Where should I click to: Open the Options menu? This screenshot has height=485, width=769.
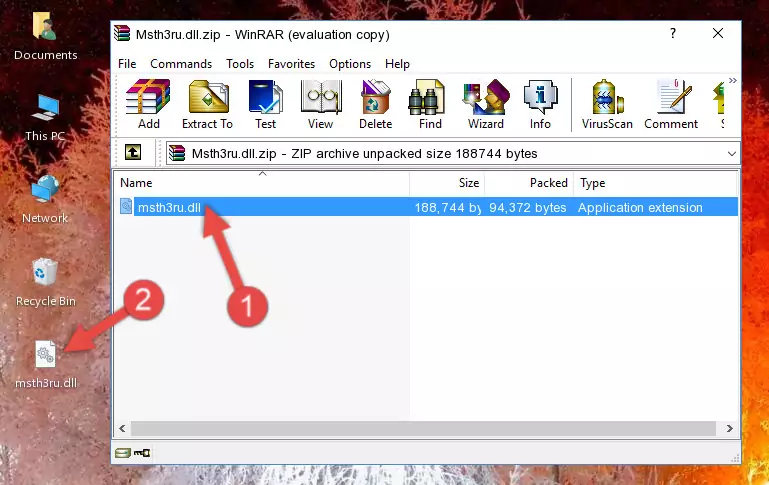pos(350,64)
